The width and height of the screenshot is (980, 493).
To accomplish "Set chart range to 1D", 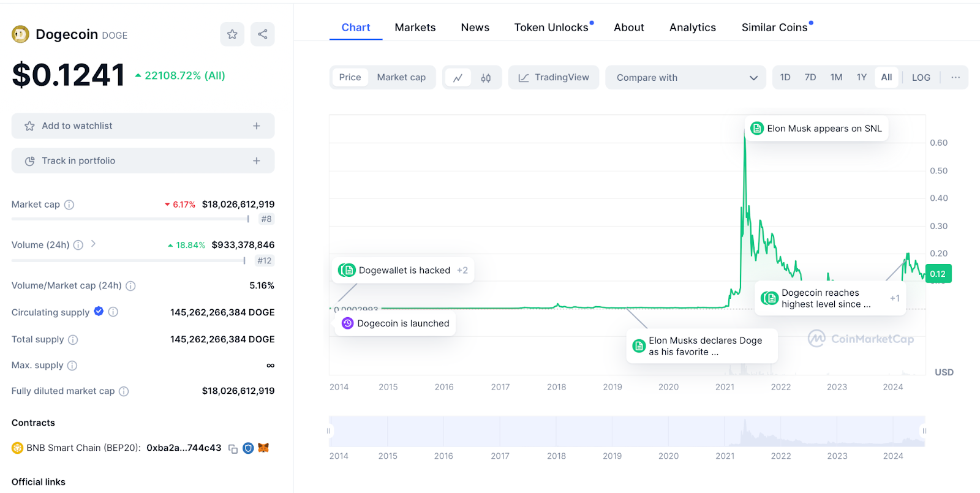I will click(785, 77).
